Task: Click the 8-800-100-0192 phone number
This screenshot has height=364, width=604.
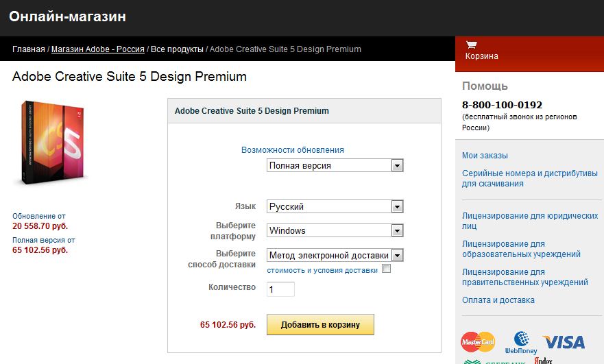Action: tap(502, 105)
